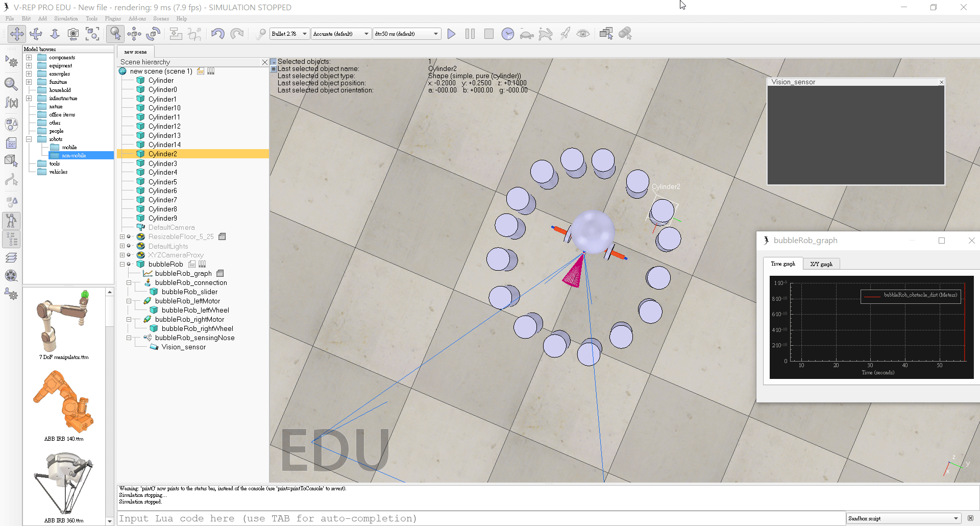Open script icon next to bubbleRob
The image size is (980, 526).
(192, 265)
